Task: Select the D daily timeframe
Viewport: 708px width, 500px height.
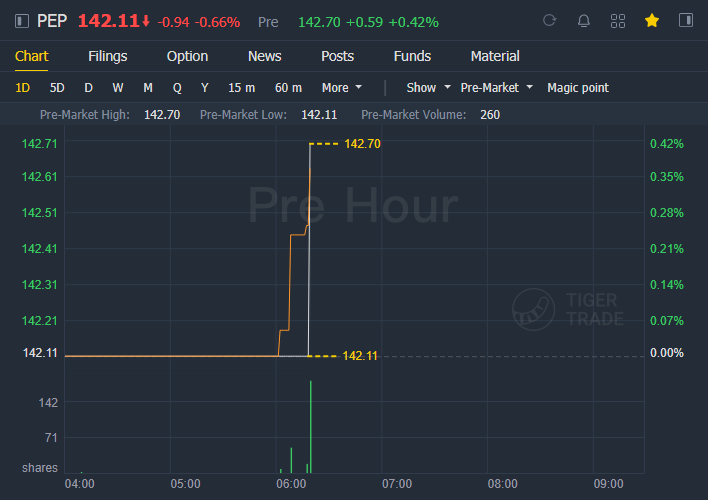Action: click(88, 88)
